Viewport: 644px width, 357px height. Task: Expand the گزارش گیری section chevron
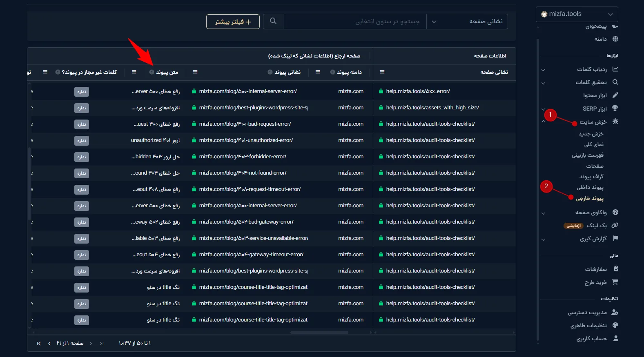pyautogui.click(x=543, y=239)
